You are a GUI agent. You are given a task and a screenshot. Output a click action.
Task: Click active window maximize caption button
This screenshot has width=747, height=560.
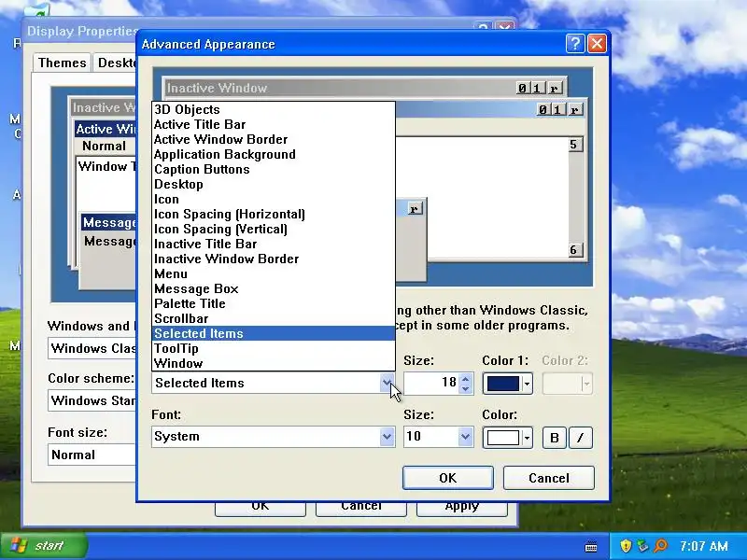pyautogui.click(x=557, y=109)
